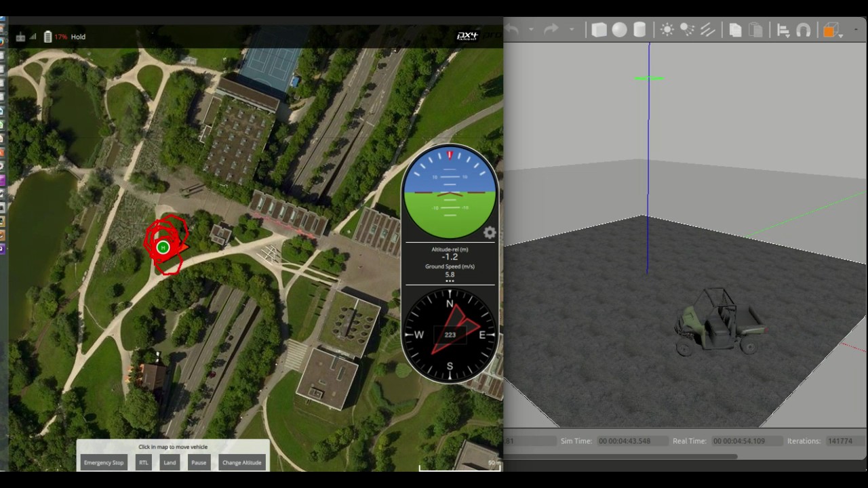868x488 pixels.
Task: Click Gazebo bottom horizontal scrollbar
Action: 620,456
